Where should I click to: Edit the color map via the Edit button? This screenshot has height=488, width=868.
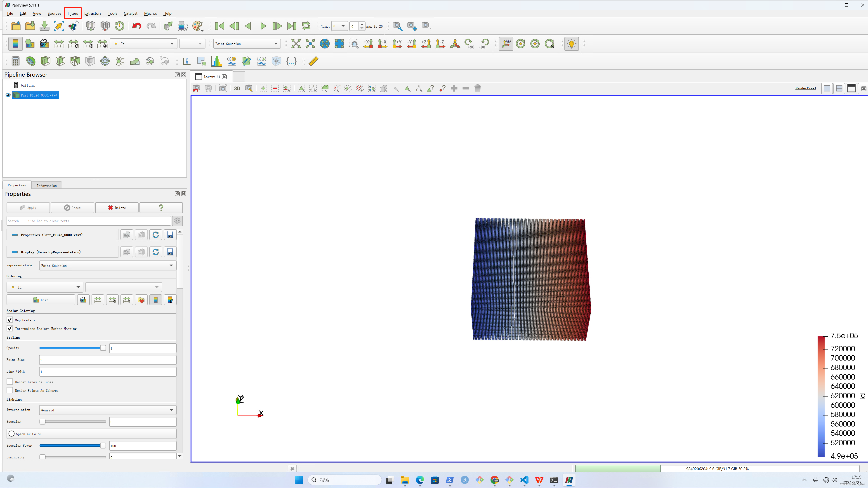pos(41,299)
